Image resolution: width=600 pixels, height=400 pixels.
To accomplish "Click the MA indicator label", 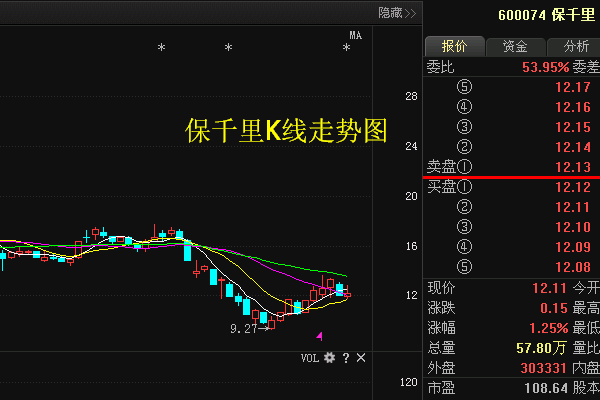I will pos(355,36).
